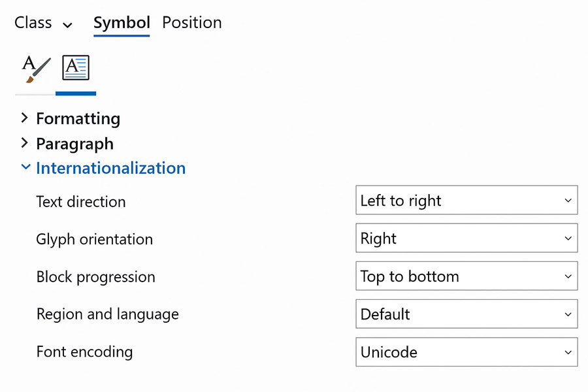Switch to the Position tab
588x392 pixels.
click(x=192, y=22)
